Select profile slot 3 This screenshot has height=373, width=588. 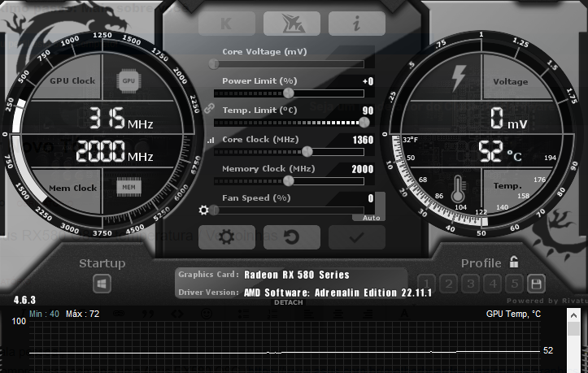(471, 284)
